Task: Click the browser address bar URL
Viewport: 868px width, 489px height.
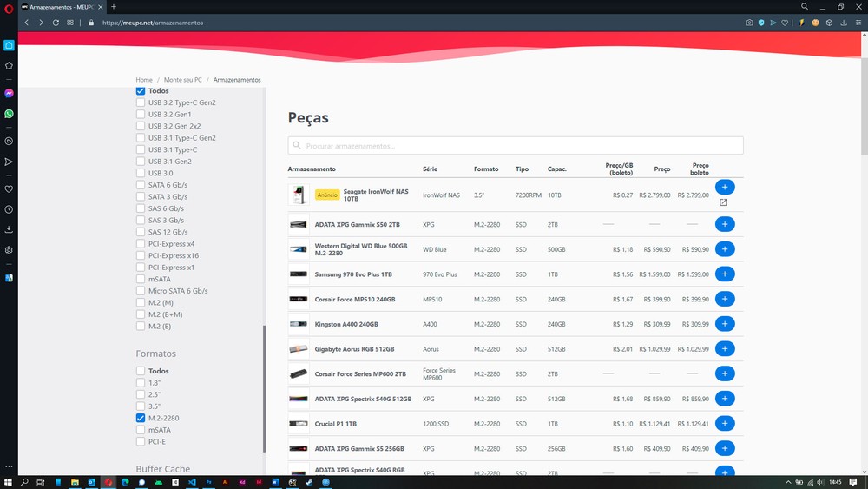Action: (153, 23)
